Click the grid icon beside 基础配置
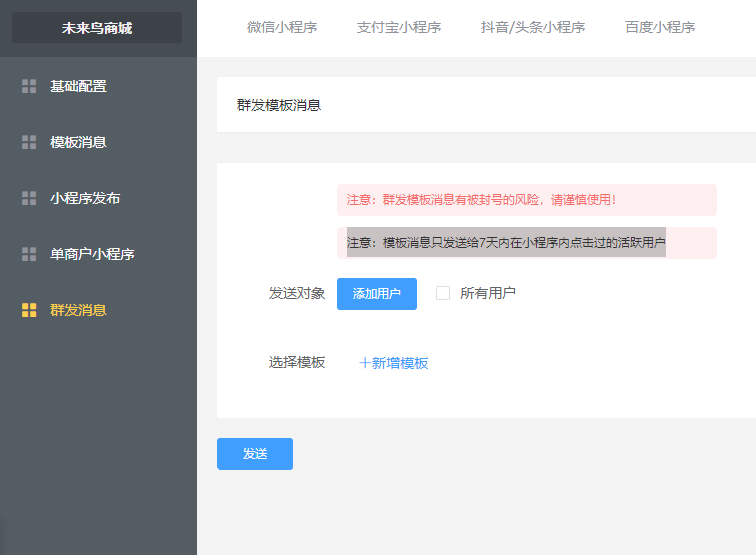Viewport: 756px width, 555px height. [x=29, y=86]
